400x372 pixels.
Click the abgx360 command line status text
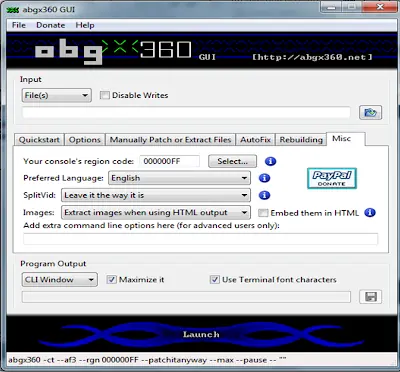click(147, 360)
